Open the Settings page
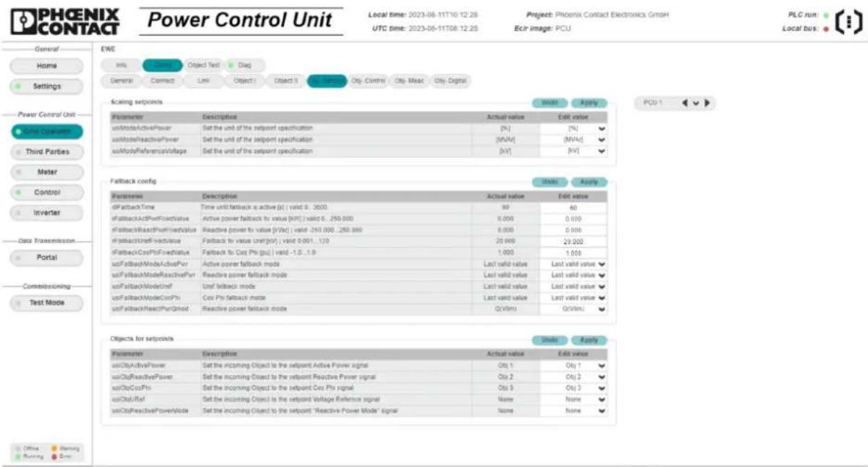 tap(46, 86)
